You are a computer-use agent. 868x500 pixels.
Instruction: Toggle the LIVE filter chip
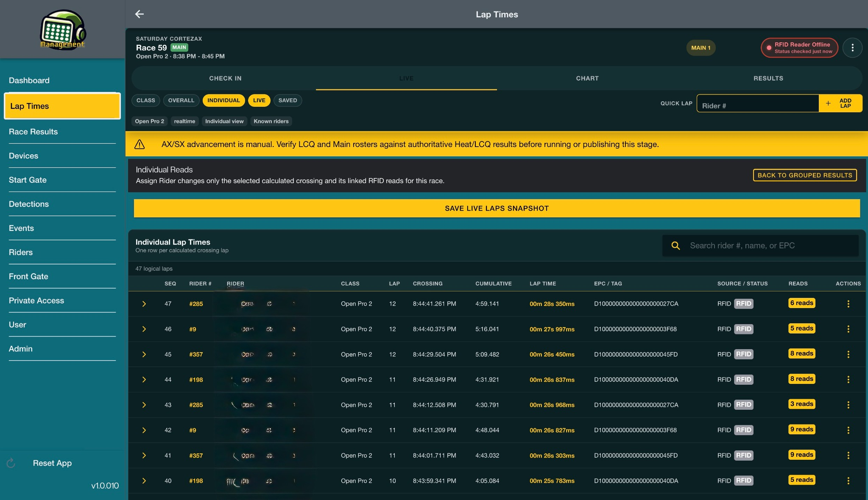pos(259,100)
